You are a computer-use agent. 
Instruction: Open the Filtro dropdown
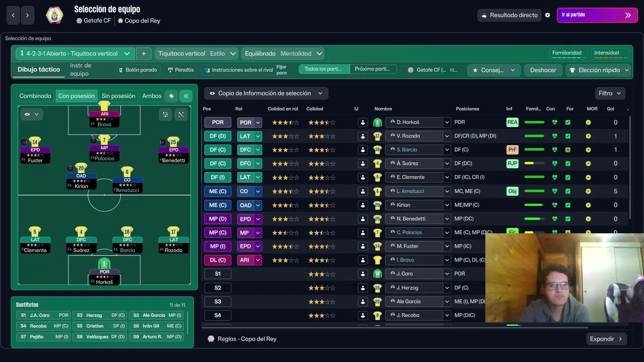click(x=610, y=93)
